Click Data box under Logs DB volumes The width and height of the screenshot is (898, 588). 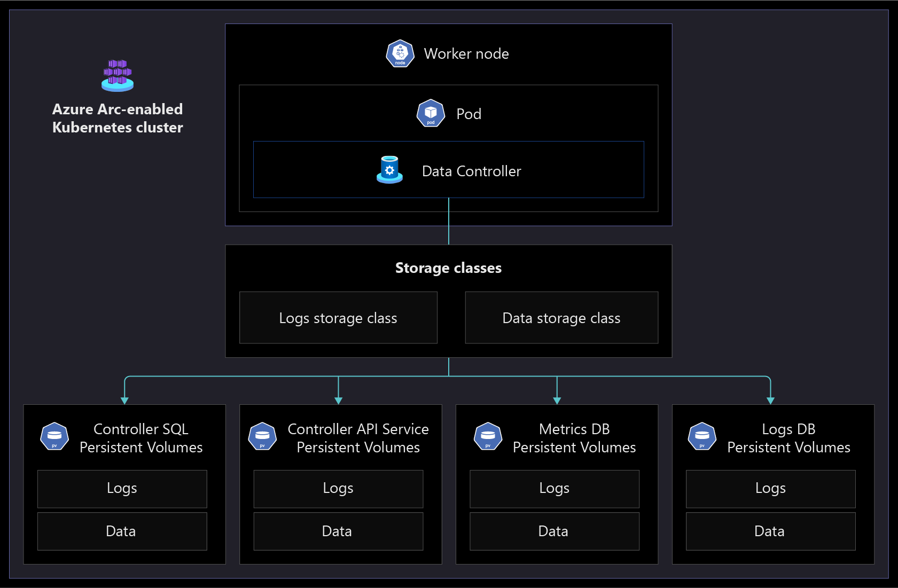pos(770,531)
